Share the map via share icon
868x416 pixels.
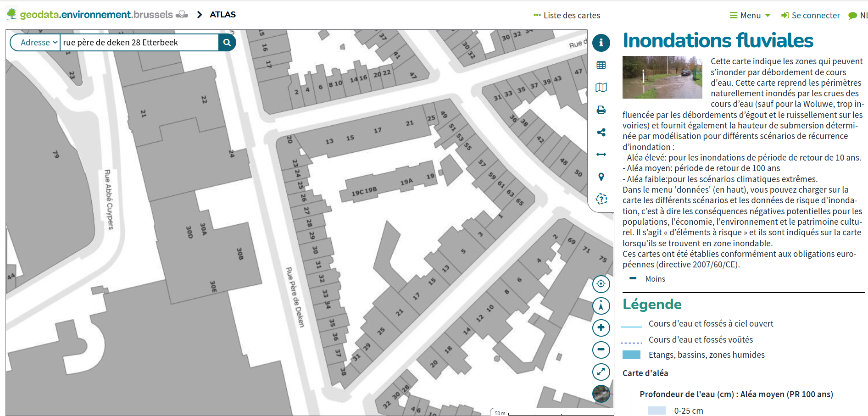[601, 133]
